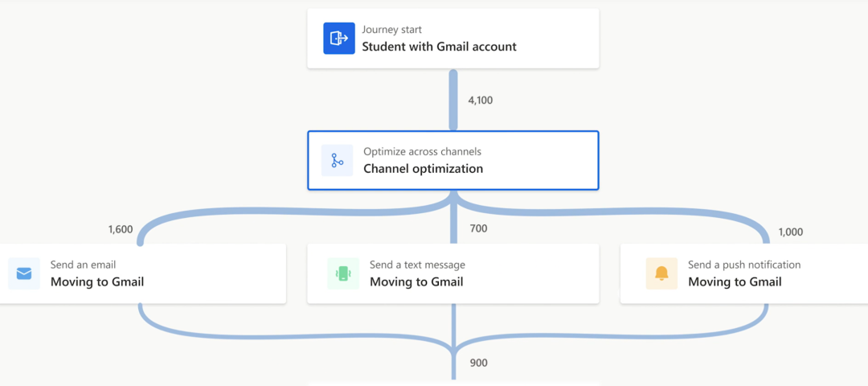Image resolution: width=868 pixels, height=386 pixels.
Task: Click 'Moving to Gmail' under Send an email
Action: point(97,282)
